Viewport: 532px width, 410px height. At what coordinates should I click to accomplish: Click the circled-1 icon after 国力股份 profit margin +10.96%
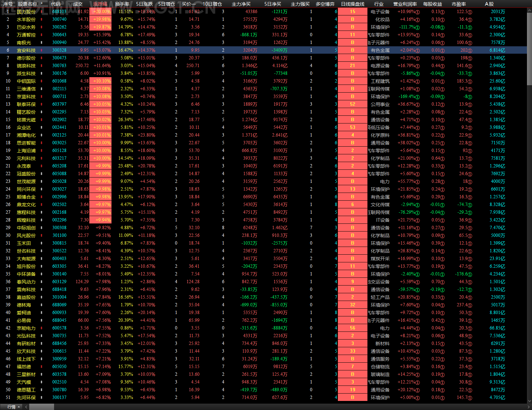[417, 12]
